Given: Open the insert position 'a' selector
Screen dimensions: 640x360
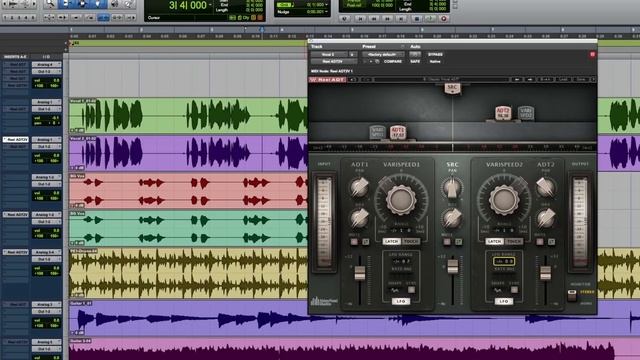Looking at the screenshot, I should 352,54.
